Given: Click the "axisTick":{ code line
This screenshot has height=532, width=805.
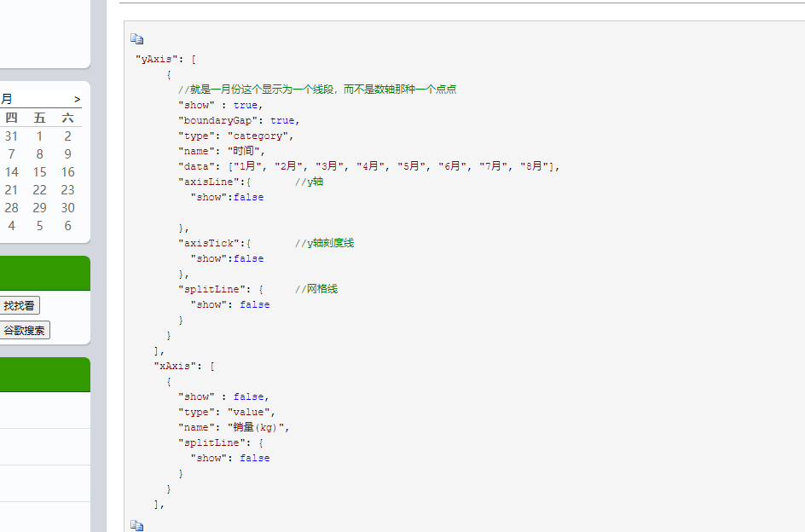Looking at the screenshot, I should (x=214, y=243).
